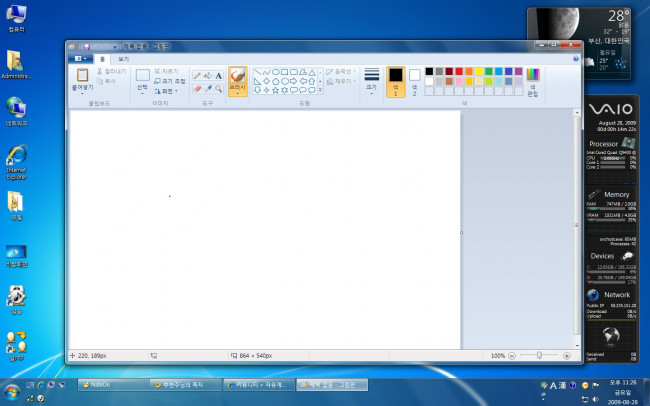The height and width of the screenshot is (406, 650).
Task: Select the Color picker eyedropper tool
Action: [x=208, y=89]
